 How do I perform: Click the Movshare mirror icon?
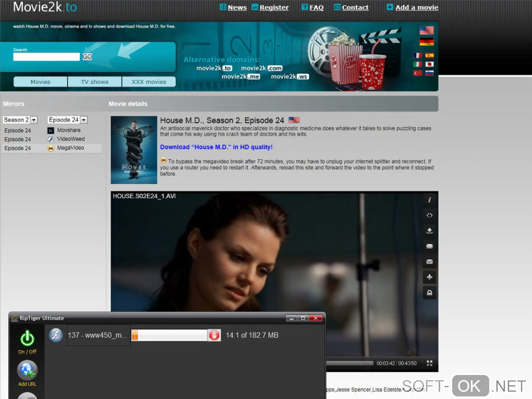click(x=51, y=130)
